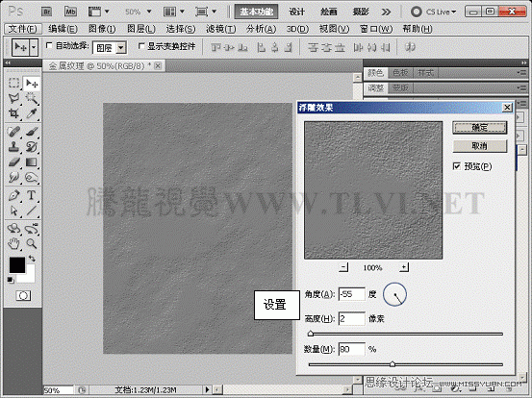Click the black foreground color swatch
The image size is (532, 398).
17,264
